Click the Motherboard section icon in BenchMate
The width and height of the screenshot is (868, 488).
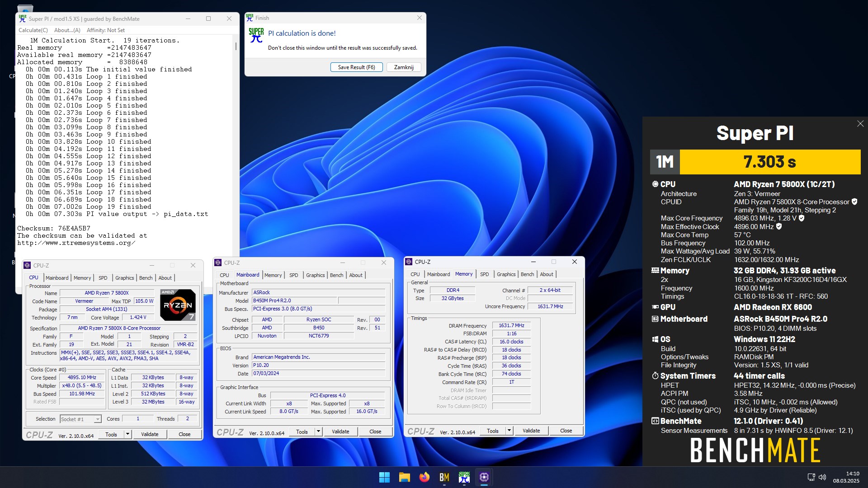[655, 319]
